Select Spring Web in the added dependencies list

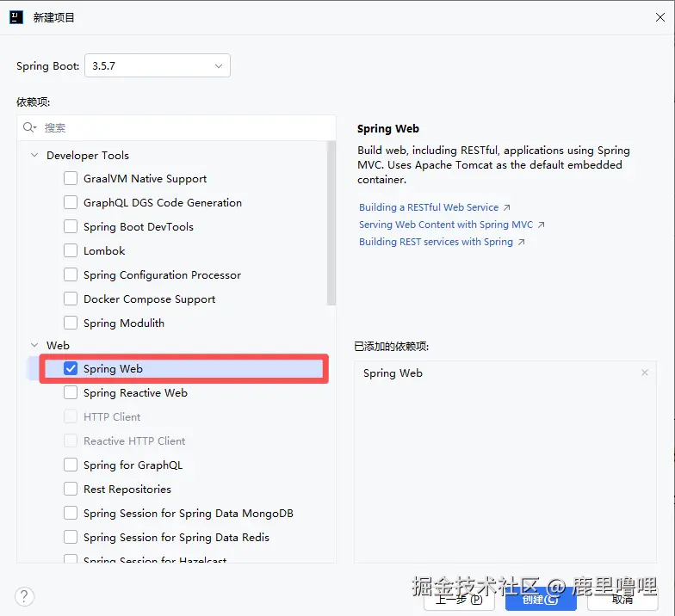[505, 373]
